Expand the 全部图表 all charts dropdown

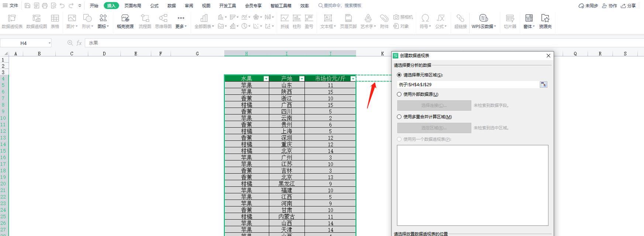[213, 27]
